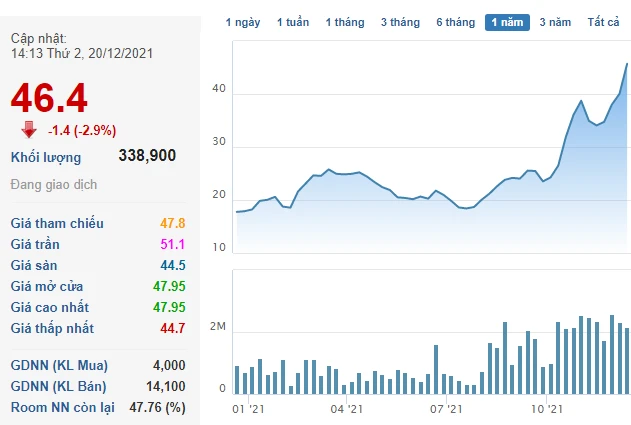Choose the "1 tháng" chart period

(345, 22)
